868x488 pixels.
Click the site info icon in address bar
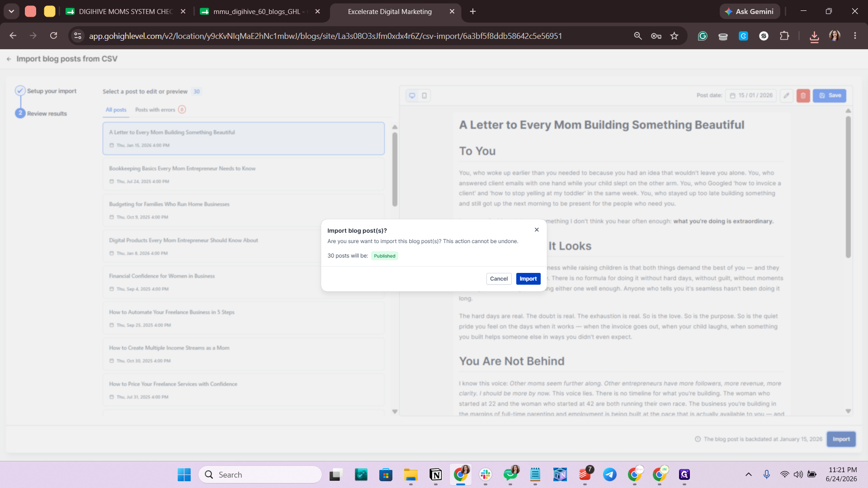tap(78, 36)
